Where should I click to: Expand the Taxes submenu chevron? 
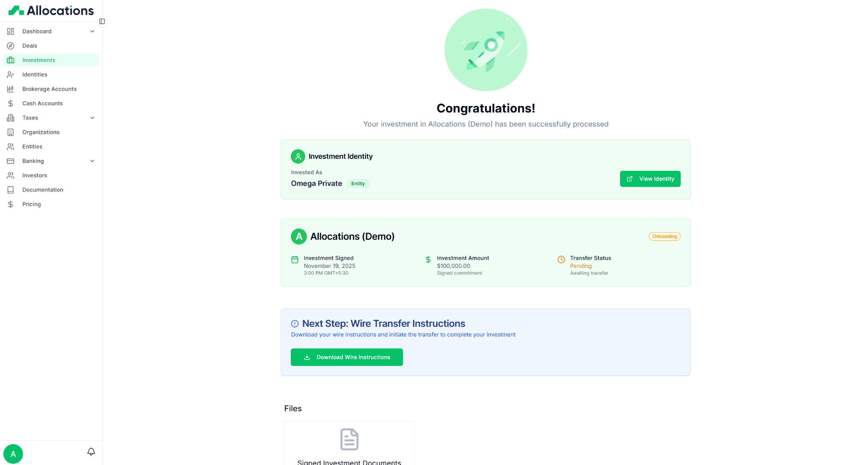92,118
